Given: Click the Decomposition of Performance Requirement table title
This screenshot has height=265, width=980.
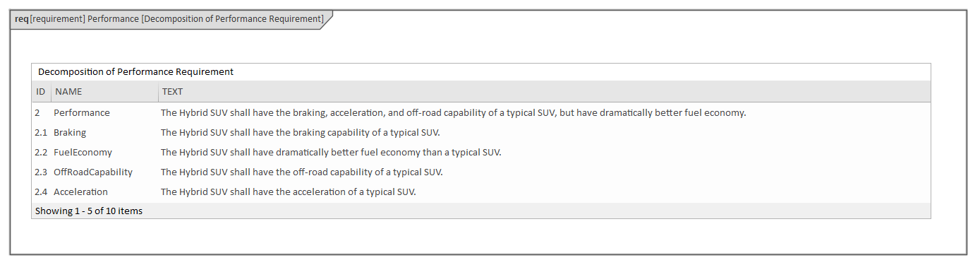Looking at the screenshot, I should (x=135, y=72).
